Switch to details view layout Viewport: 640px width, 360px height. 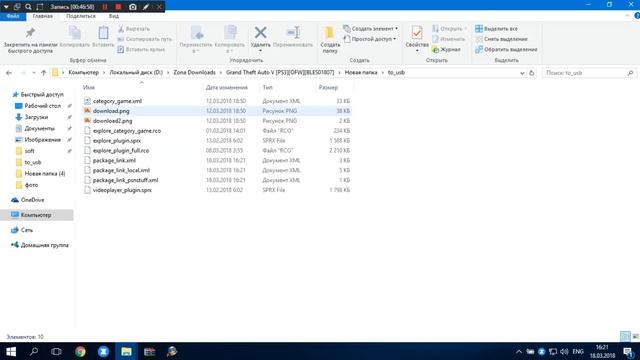[625, 336]
